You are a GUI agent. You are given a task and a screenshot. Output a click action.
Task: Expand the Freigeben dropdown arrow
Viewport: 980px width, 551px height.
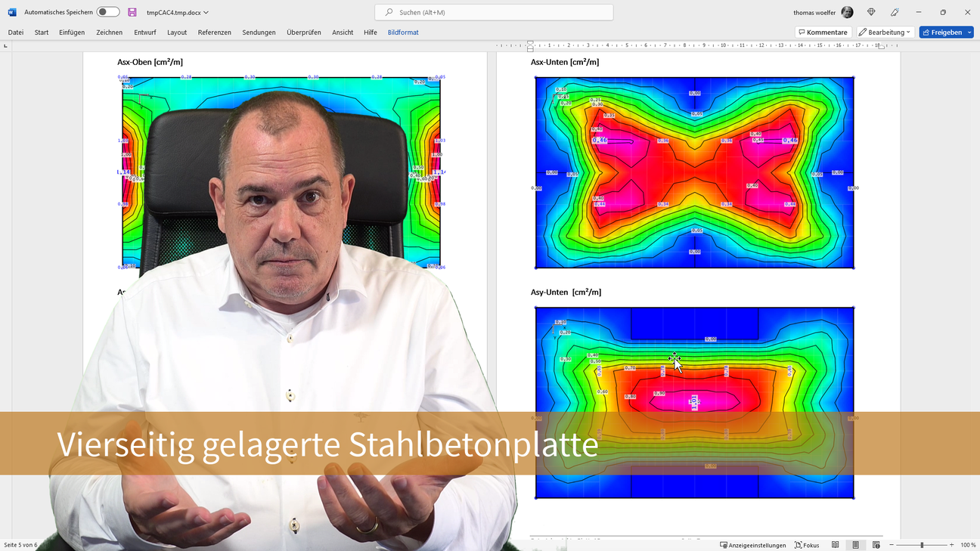click(x=969, y=33)
